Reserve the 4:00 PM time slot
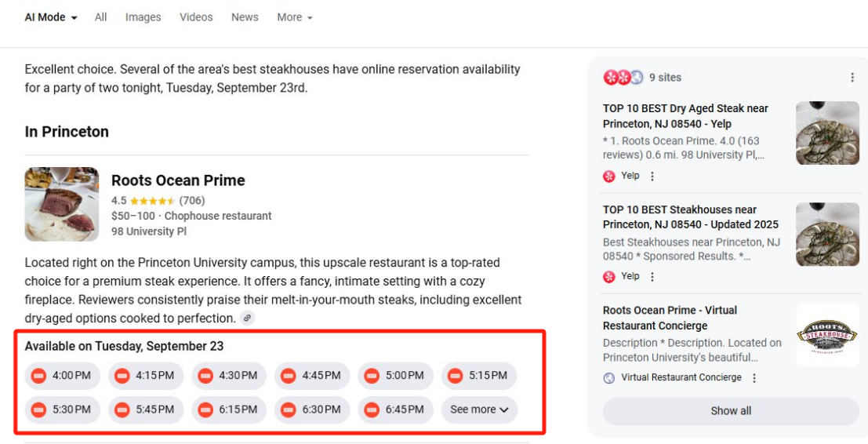This screenshot has width=868, height=444. pyautogui.click(x=63, y=376)
